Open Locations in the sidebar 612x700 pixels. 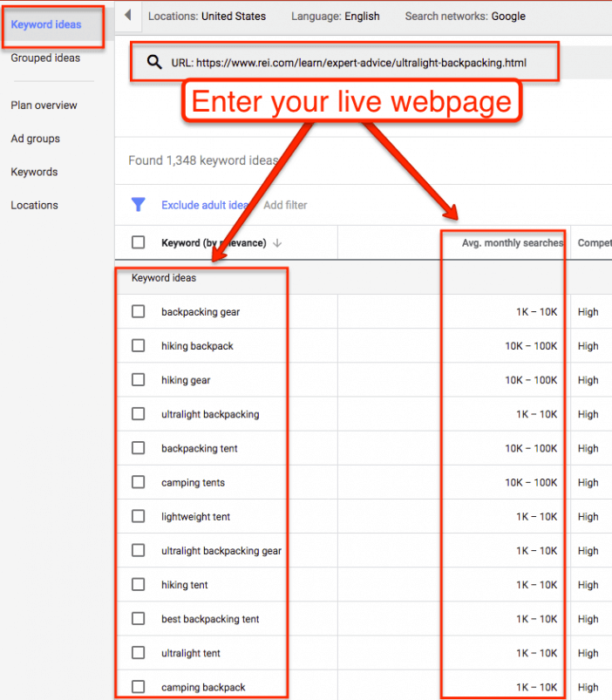coord(34,206)
